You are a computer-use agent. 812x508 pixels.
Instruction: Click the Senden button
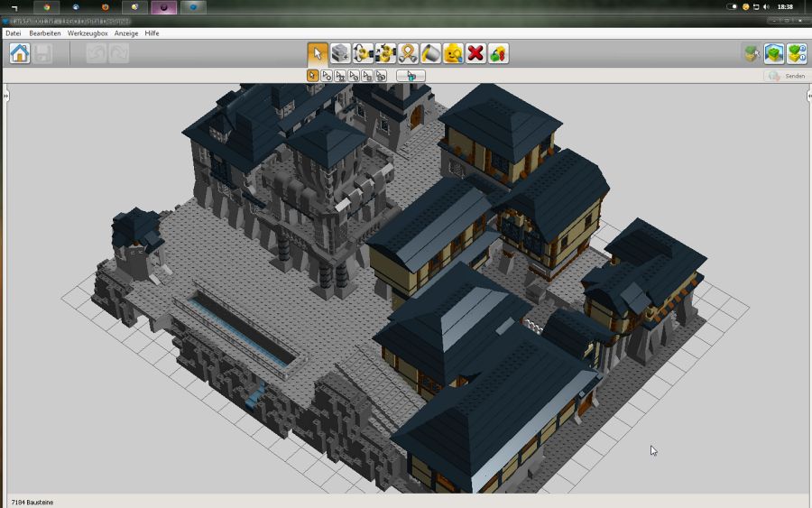tap(786, 76)
